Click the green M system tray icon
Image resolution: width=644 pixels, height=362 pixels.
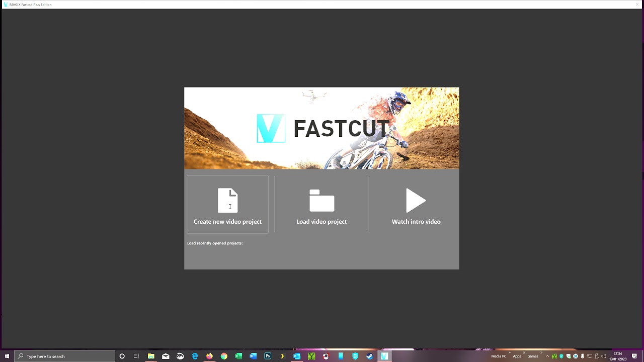click(554, 356)
